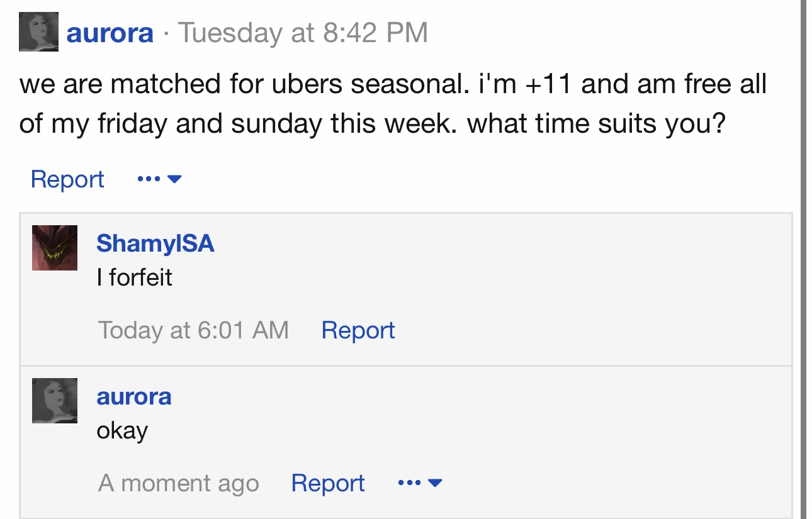Open aurora's avatar beside the Tuesday post
The height and width of the screenshot is (519, 812).
coord(39,32)
